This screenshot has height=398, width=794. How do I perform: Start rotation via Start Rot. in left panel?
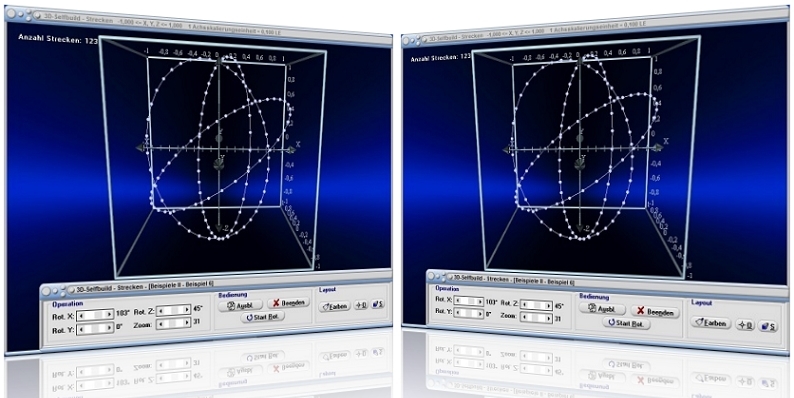click(262, 317)
